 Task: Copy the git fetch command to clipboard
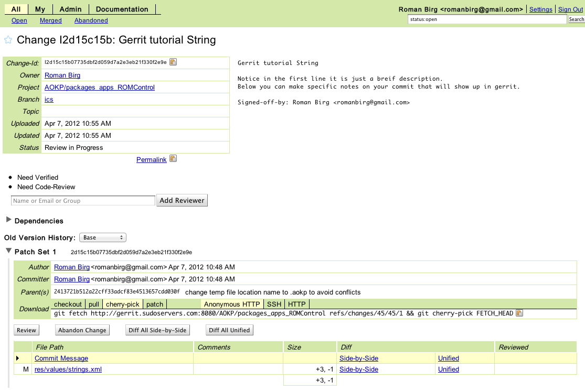[519, 313]
